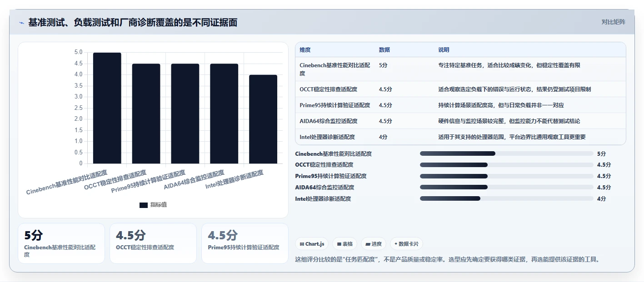The image size is (644, 282).
Task: Click the 4分 value in the Intel table row
Action: (x=383, y=137)
